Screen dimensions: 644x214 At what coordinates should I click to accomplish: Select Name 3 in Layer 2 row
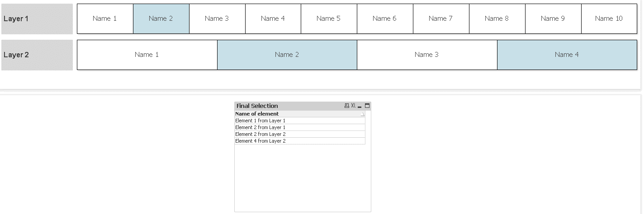click(427, 55)
